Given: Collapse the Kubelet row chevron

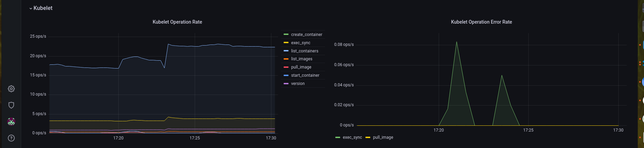Looking at the screenshot, I should pyautogui.click(x=31, y=8).
